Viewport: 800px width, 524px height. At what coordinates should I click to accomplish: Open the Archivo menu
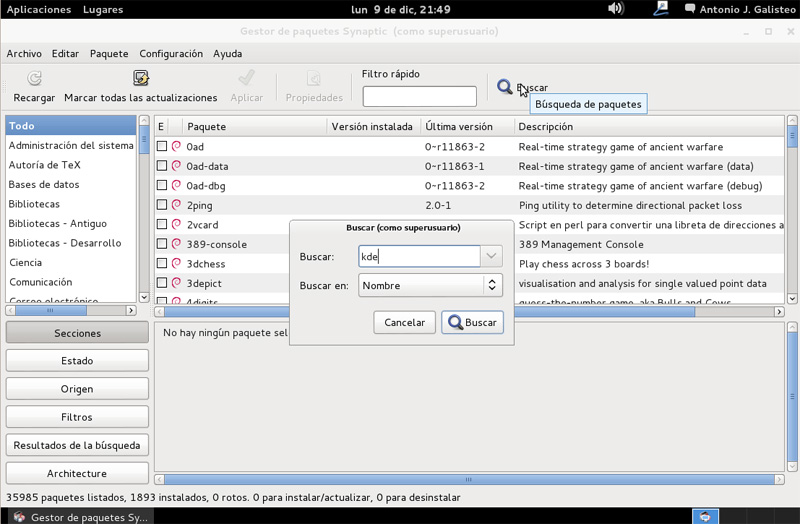24,54
